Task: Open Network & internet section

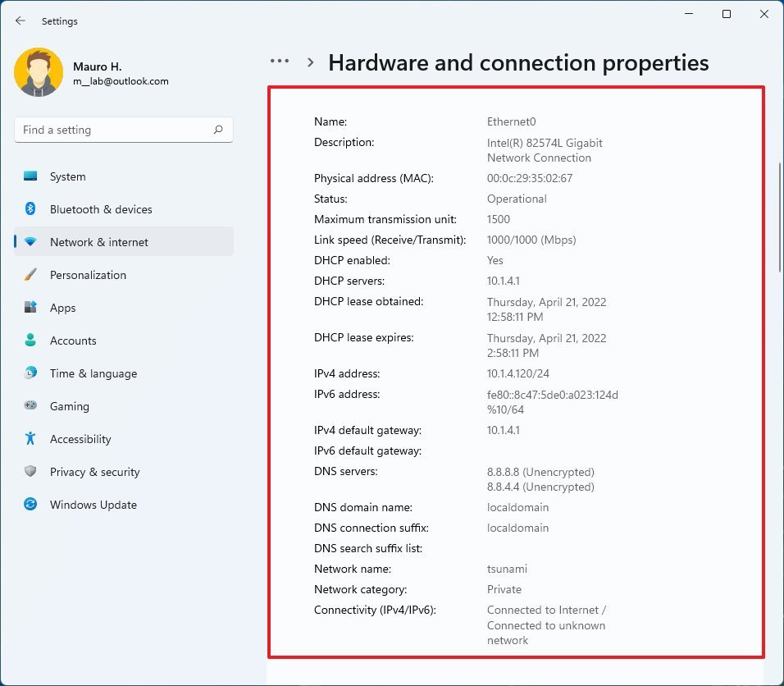Action: (x=99, y=242)
